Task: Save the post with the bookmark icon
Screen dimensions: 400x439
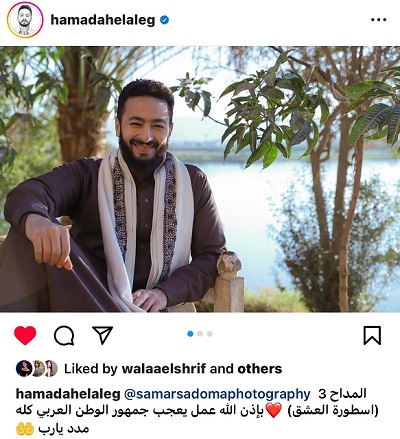Action: coord(372,335)
